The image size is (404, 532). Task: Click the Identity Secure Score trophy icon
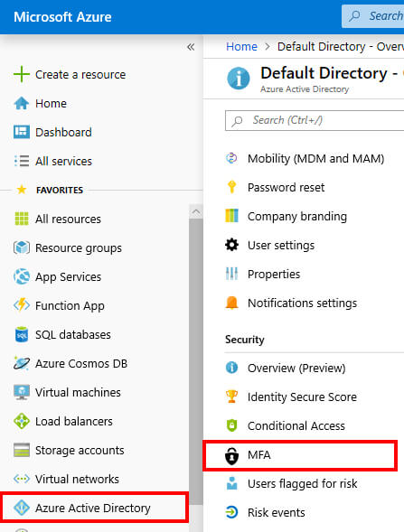(232, 397)
